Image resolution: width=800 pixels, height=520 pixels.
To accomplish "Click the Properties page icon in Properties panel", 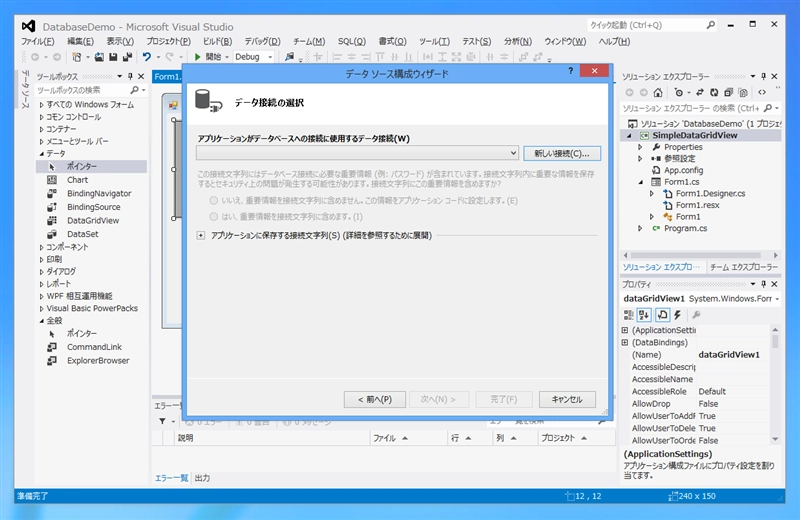I will [662, 315].
